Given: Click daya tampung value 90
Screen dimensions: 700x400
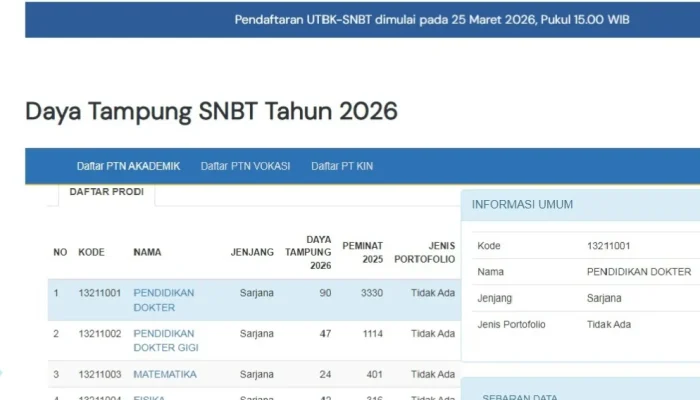Looking at the screenshot, I should pyautogui.click(x=325, y=293).
